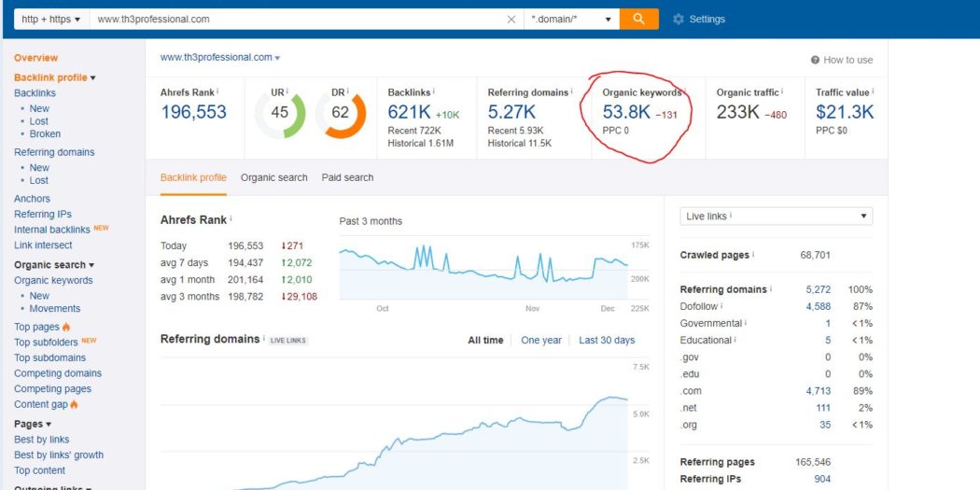The height and width of the screenshot is (490, 980).
Task: Click the 111 .net count
Action: pos(823,408)
